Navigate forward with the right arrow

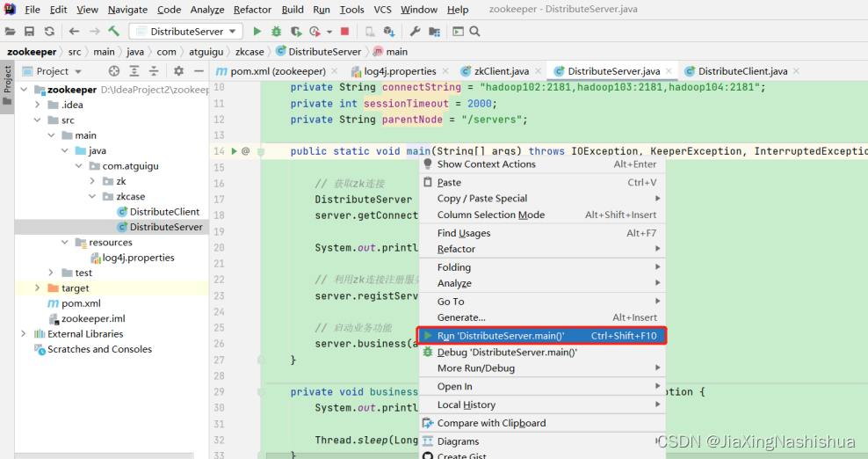(95, 32)
